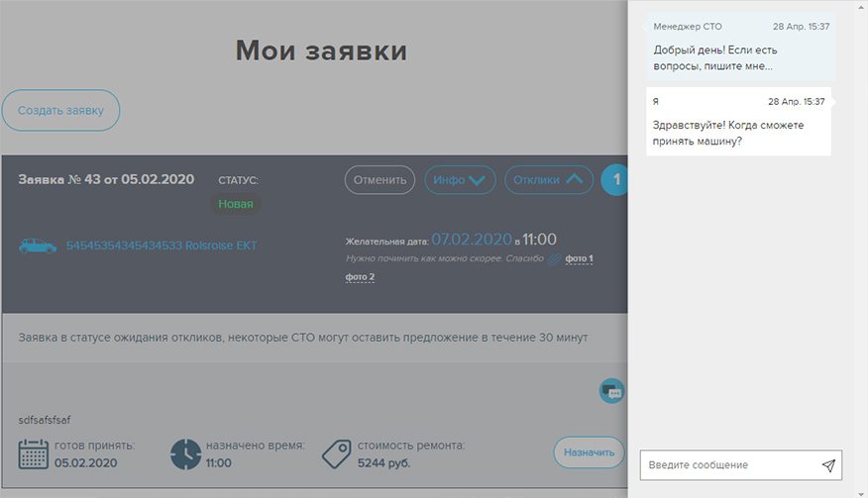Open chat with the speech bubbles icon
Screen dimensions: 868x498
(611, 391)
